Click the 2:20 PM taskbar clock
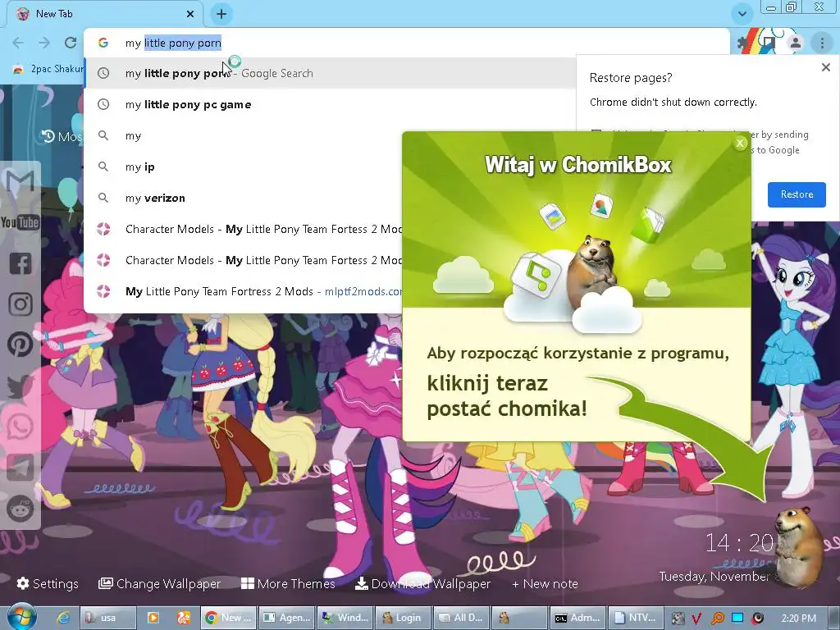Viewport: 840px width, 630px height. click(x=799, y=619)
